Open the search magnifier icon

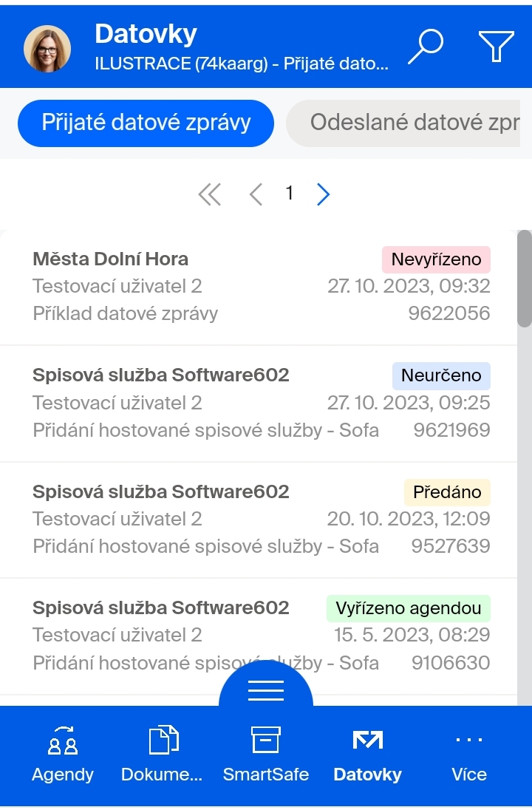(426, 47)
